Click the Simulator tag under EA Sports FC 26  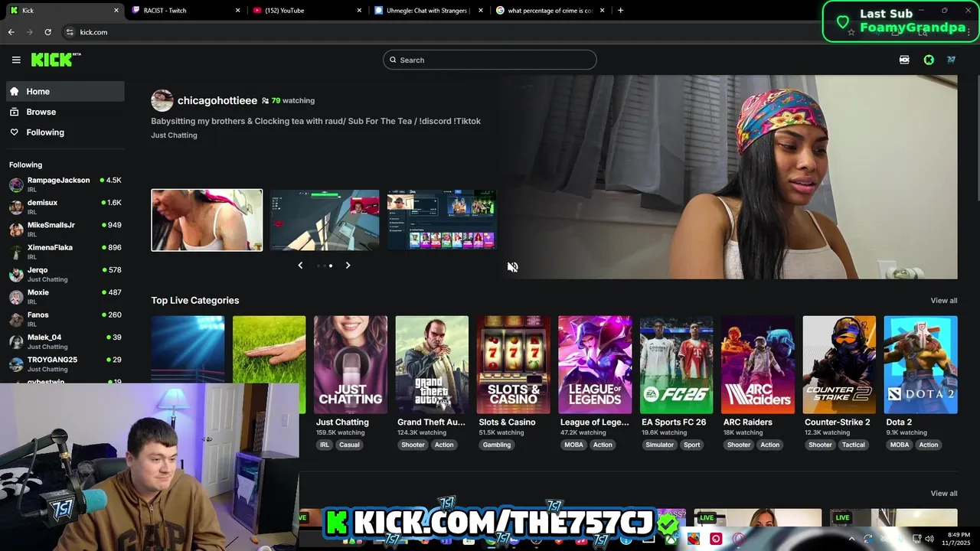[x=659, y=445]
